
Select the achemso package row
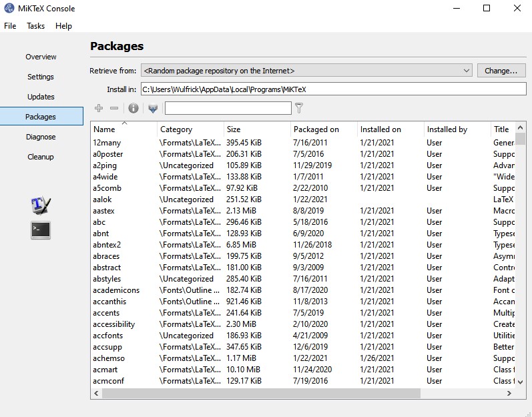(302, 358)
